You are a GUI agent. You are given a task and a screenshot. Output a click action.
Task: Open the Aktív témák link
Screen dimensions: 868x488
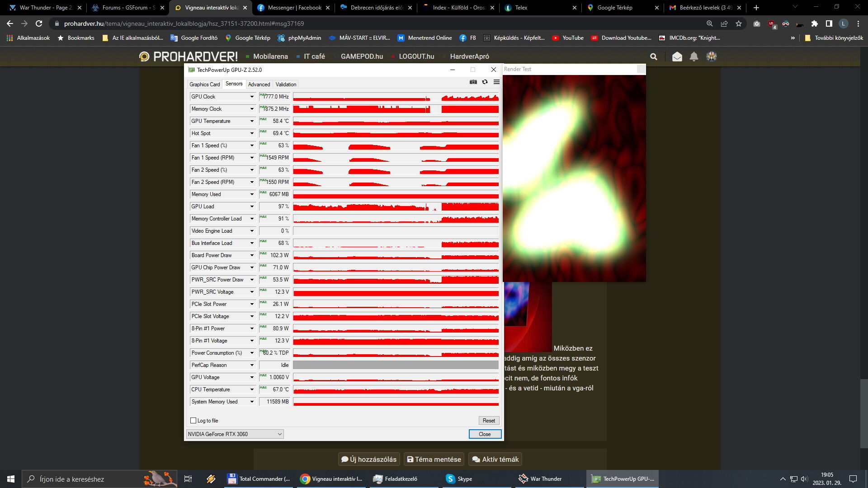point(495,460)
